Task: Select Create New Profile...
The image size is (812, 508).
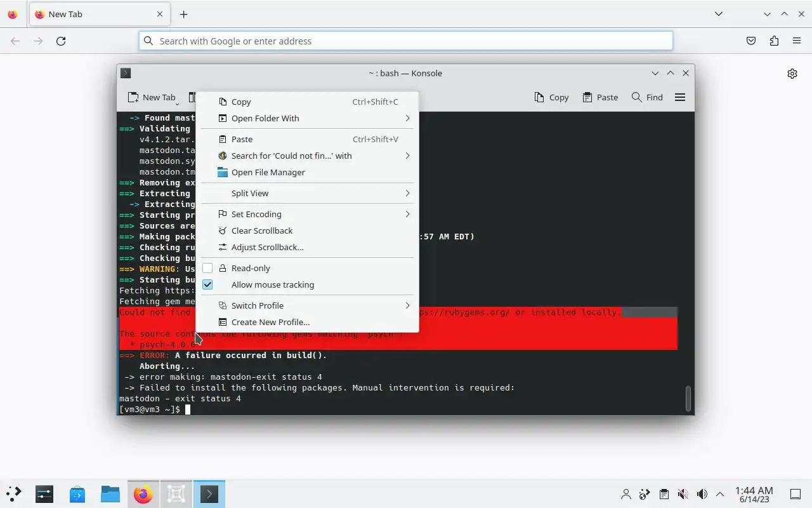Action: point(308,322)
